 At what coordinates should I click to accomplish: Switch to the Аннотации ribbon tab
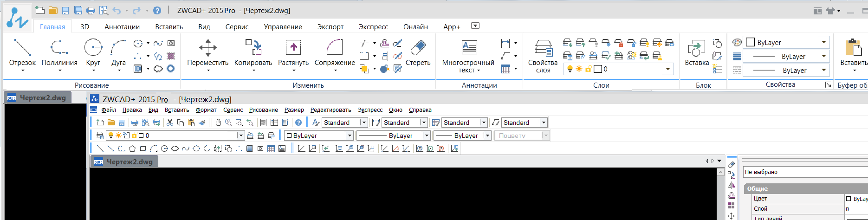coord(122,27)
